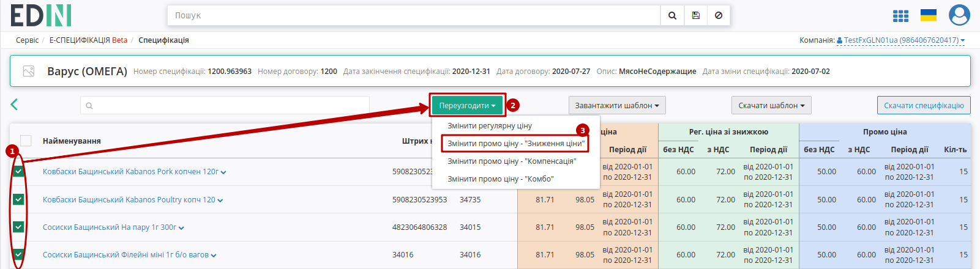Click the save search floppy icon
The image size is (980, 269).
coord(696,15)
